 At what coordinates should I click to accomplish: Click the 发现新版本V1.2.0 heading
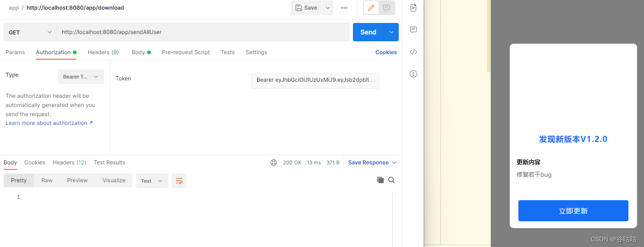[x=573, y=139]
